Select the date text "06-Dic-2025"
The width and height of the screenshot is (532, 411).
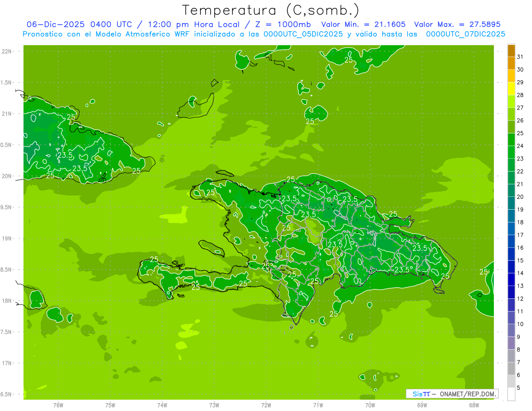[x=56, y=24]
